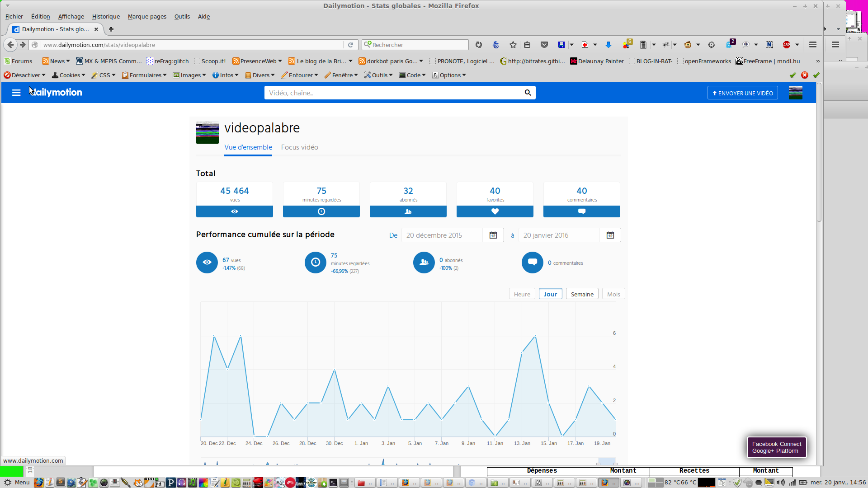Open the end date calendar picker
The image size is (868, 488).
(610, 235)
